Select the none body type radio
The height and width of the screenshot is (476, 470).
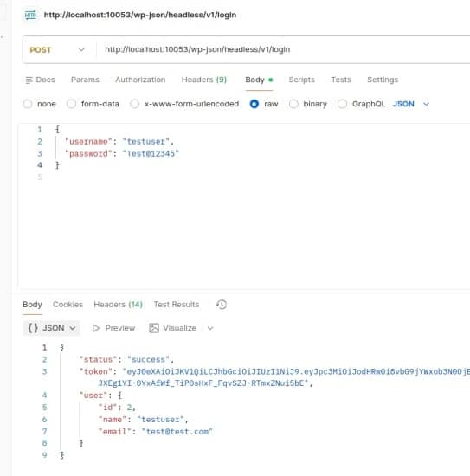coord(28,104)
